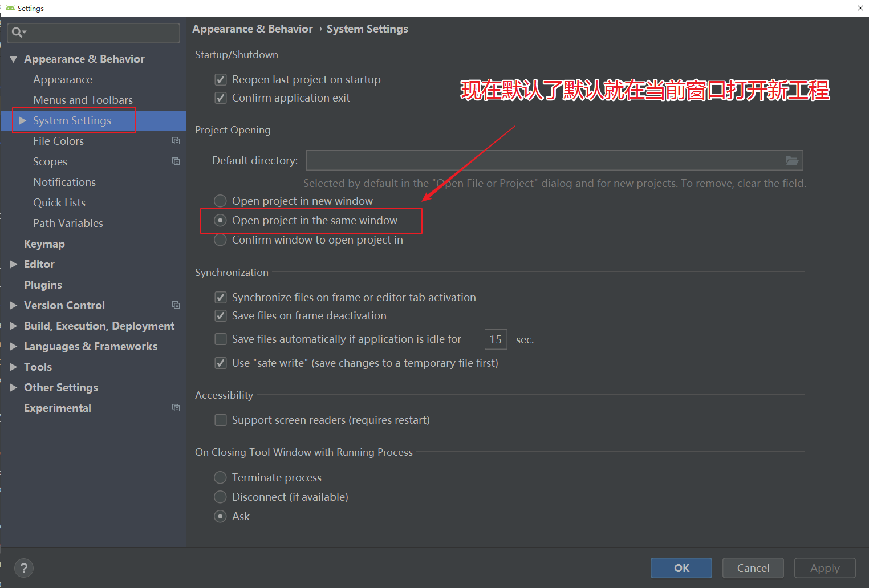
Task: Expand Other Settings tree node
Action: pyautogui.click(x=14, y=387)
